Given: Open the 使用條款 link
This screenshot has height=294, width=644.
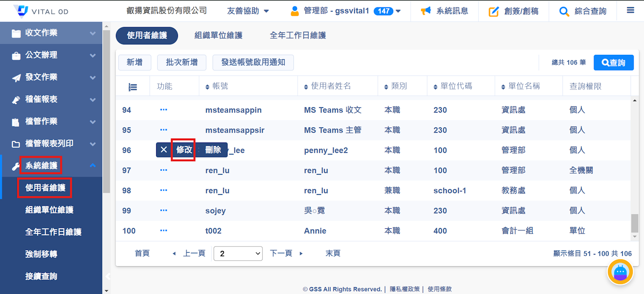Looking at the screenshot, I should [x=440, y=289].
